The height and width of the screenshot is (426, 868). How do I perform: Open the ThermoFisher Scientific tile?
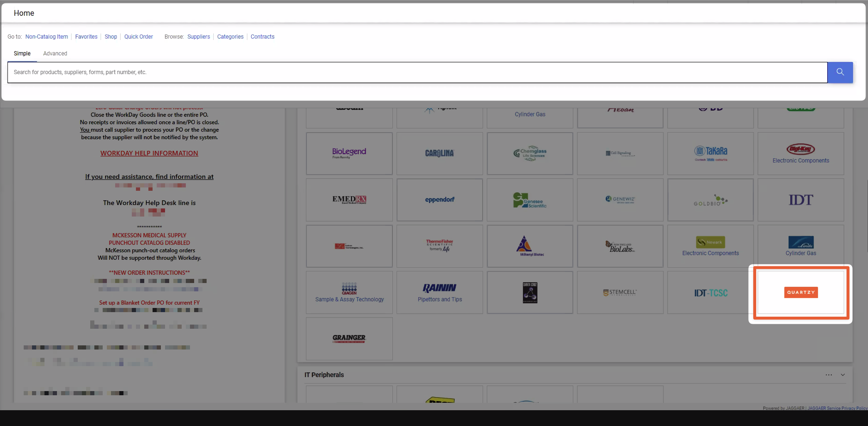(439, 246)
